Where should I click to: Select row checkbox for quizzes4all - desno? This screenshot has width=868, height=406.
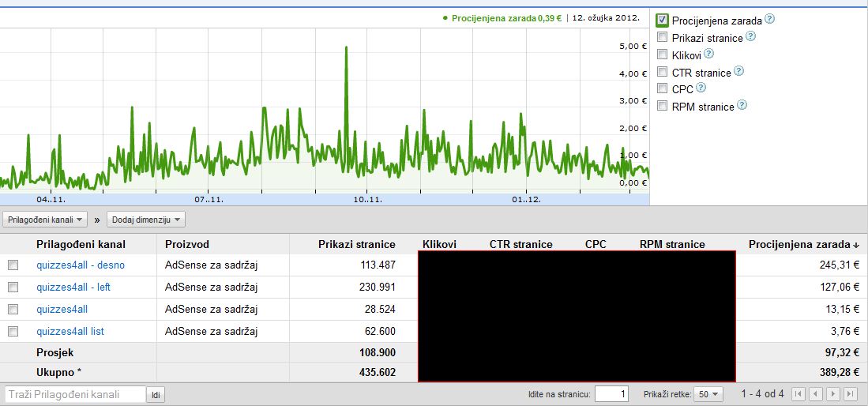click(13, 265)
